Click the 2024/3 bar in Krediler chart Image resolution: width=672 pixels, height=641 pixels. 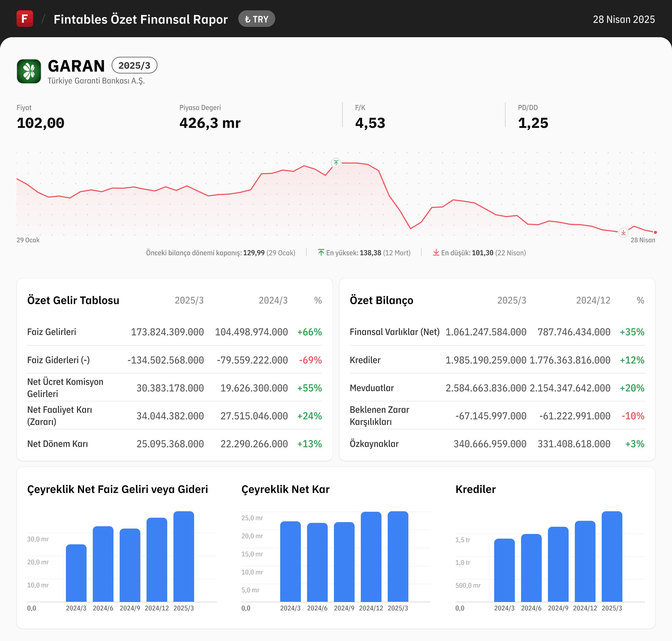(x=504, y=570)
